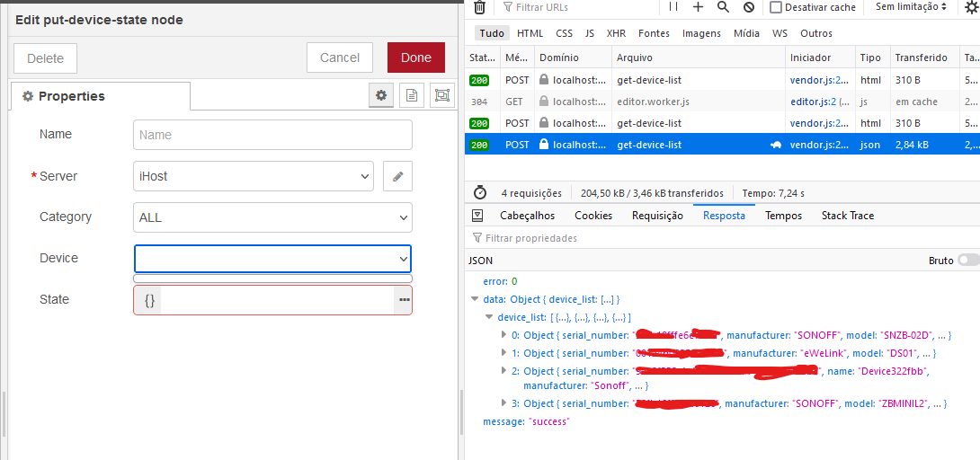This screenshot has height=460, width=980.
Task: Toggle Bruto raw view switch
Action: [968, 261]
